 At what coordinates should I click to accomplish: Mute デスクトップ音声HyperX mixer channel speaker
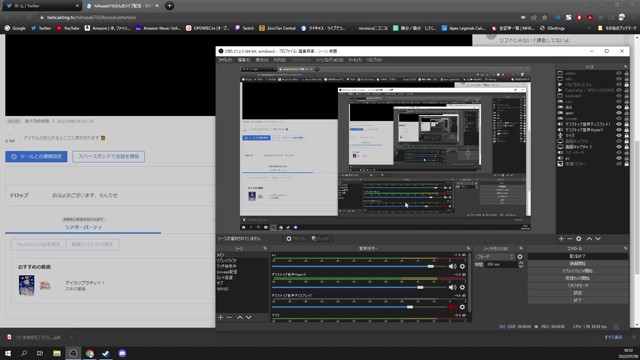click(452, 287)
